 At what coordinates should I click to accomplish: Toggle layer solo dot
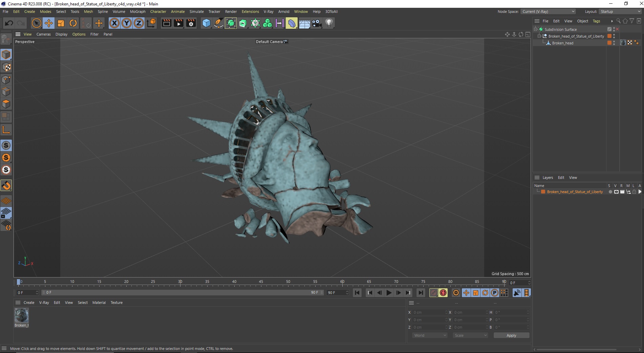pyautogui.click(x=610, y=192)
